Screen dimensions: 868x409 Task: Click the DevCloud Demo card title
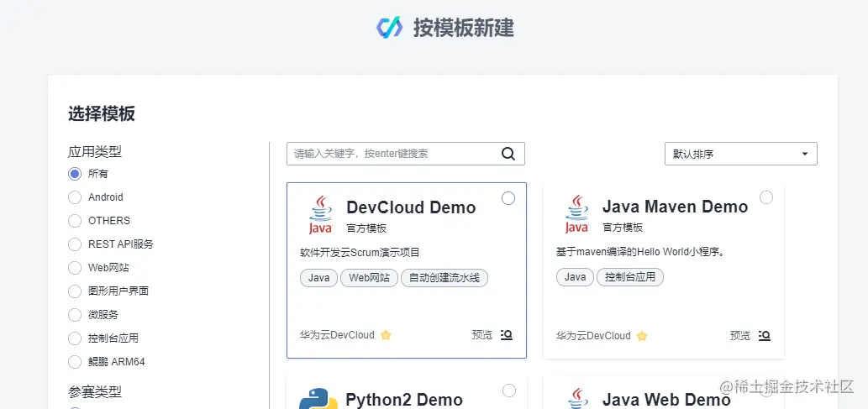[411, 207]
